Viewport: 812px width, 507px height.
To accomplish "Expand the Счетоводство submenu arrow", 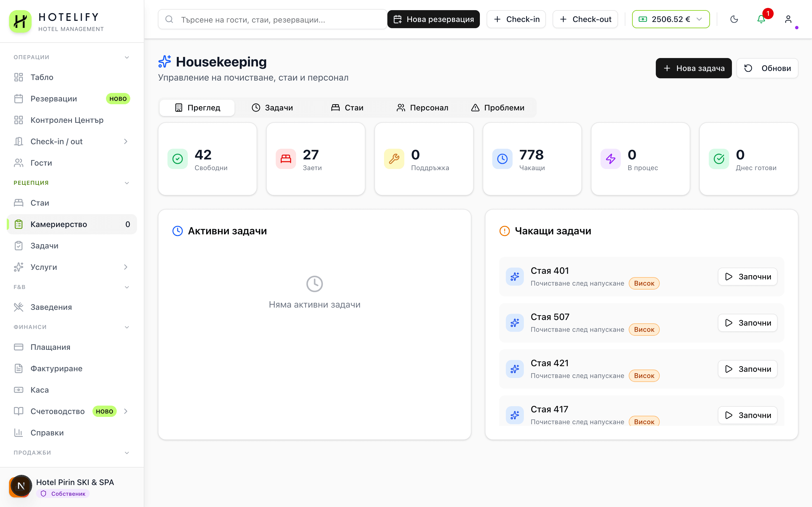I will pos(126,411).
